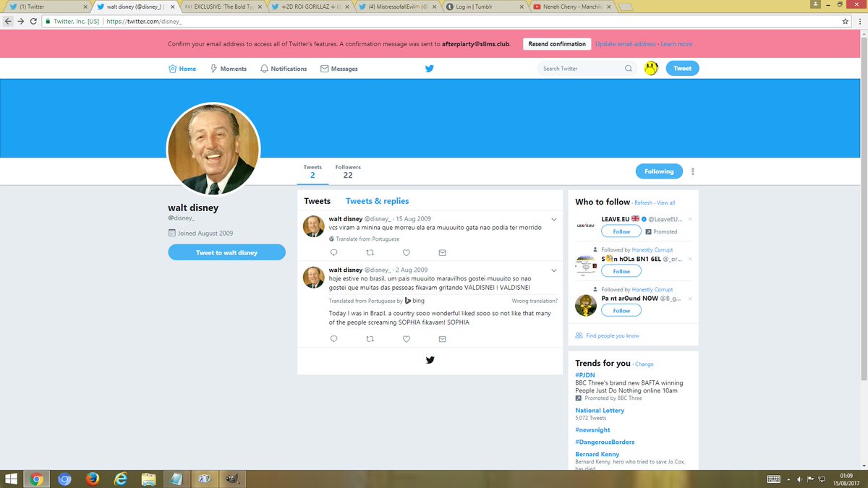Open Notifications page
Viewport: 868px width, 488px height.
(x=284, y=69)
